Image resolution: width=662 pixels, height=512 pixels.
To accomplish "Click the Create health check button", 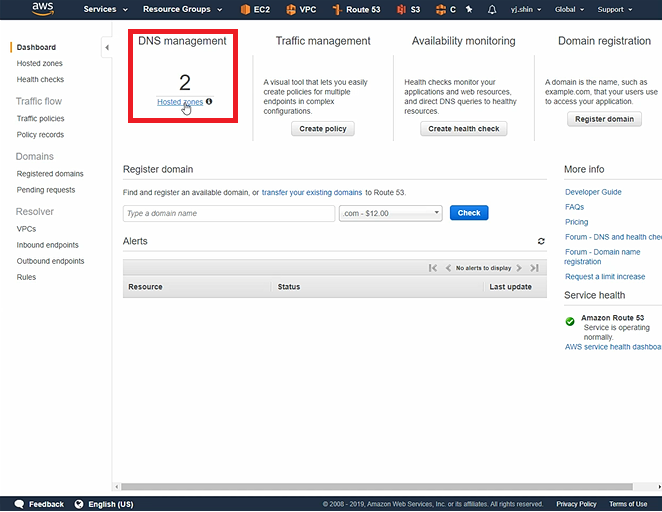I will [464, 129].
